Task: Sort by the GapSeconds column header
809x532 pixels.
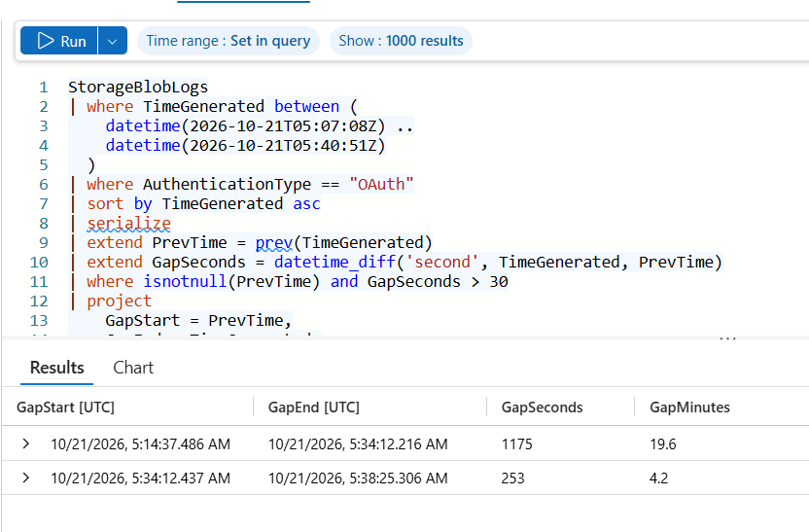Action: (x=542, y=408)
